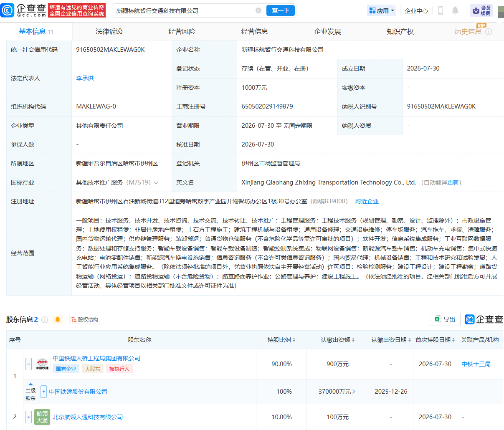Clear the search box with the X icon
Viewport: 504px width, 430px height.
[x=258, y=10]
